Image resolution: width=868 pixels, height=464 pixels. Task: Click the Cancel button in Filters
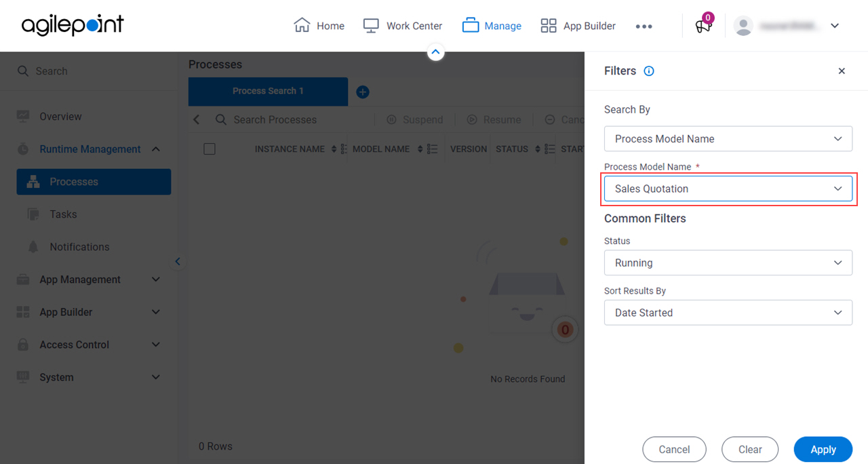[675, 449]
